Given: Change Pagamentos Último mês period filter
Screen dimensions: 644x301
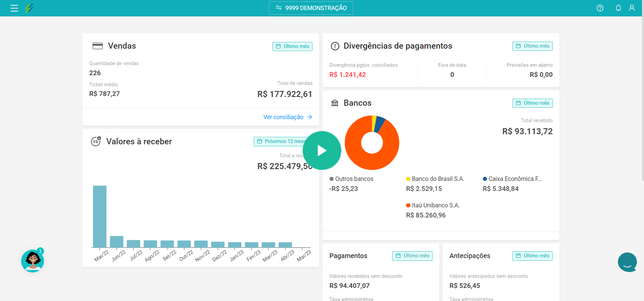Looking at the screenshot, I should [412, 256].
